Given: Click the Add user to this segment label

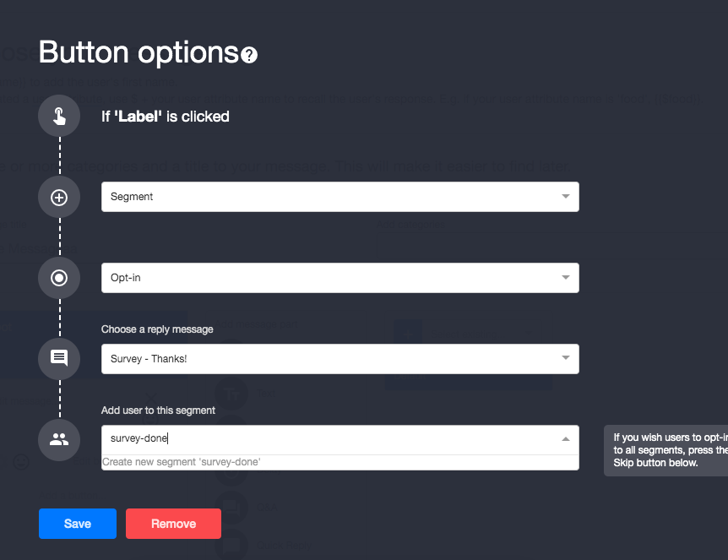Looking at the screenshot, I should tap(158, 410).
